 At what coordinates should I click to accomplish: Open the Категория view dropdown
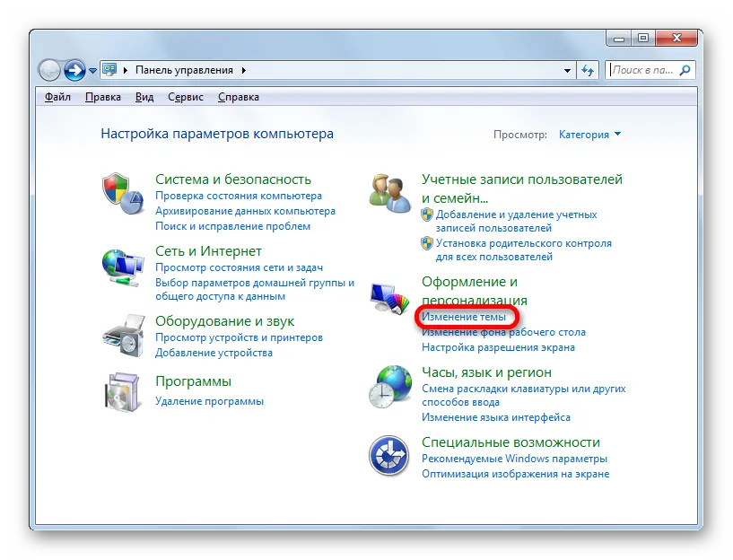coord(590,135)
